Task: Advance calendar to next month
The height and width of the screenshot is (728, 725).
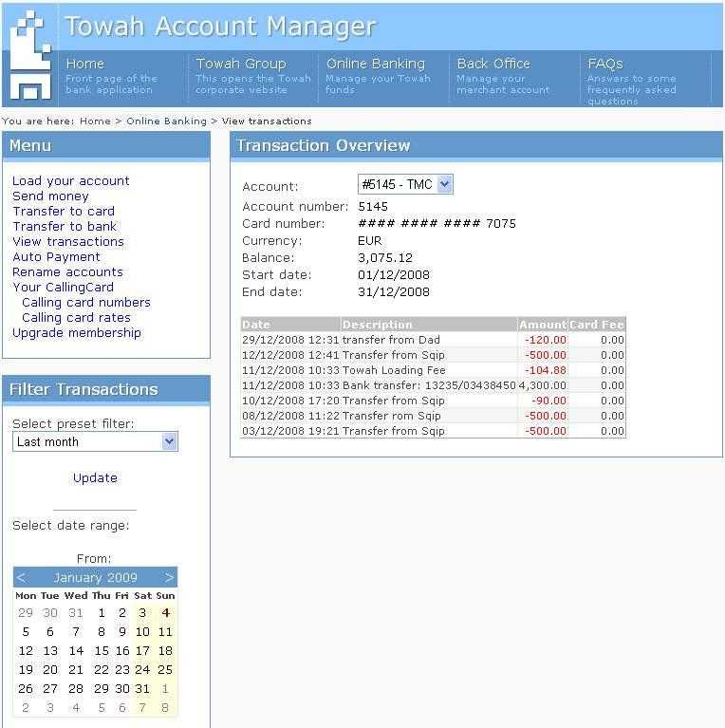Action: point(169,577)
